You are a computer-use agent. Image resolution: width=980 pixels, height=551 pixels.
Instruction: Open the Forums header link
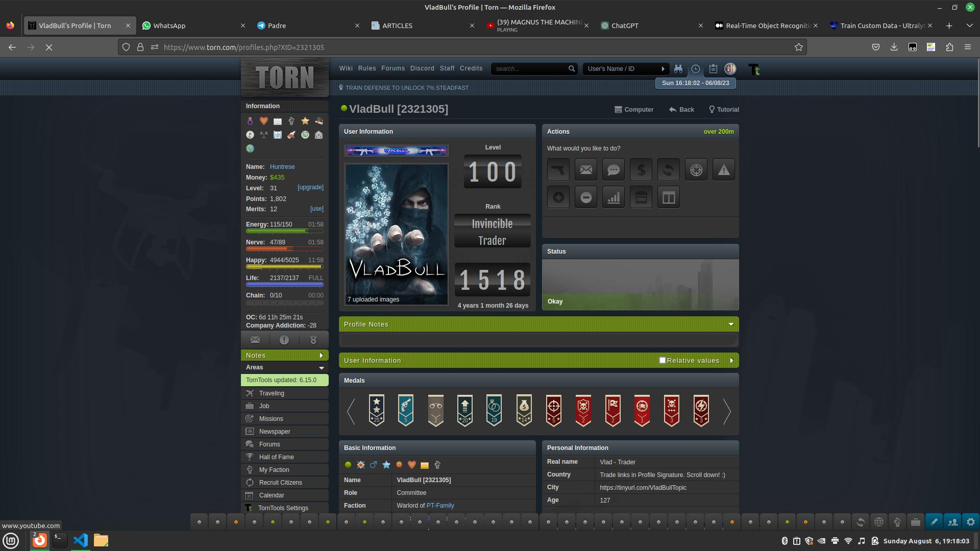393,68
